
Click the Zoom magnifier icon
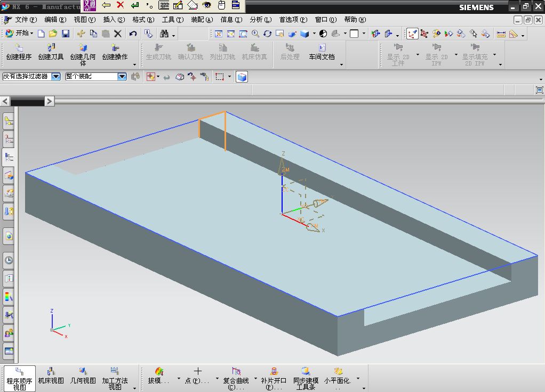255,34
